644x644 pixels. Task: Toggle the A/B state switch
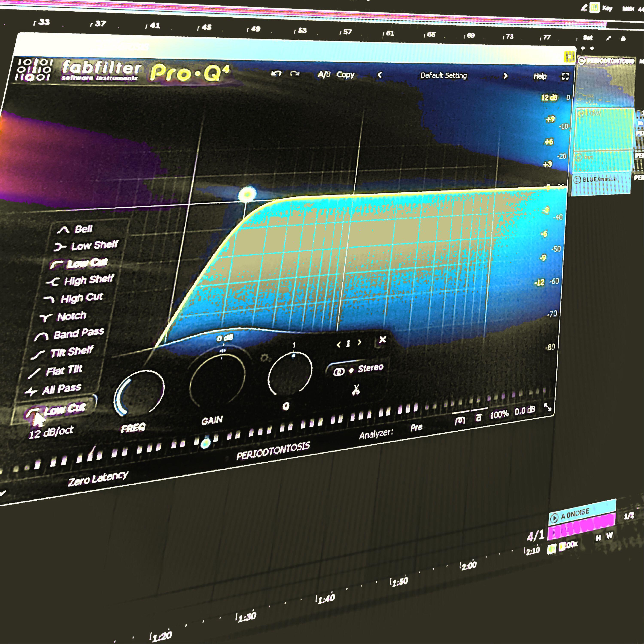[x=324, y=74]
